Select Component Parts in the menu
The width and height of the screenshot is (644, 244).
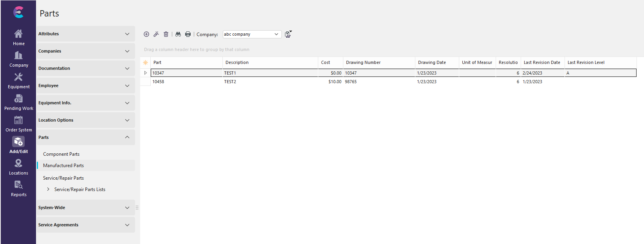click(x=61, y=154)
